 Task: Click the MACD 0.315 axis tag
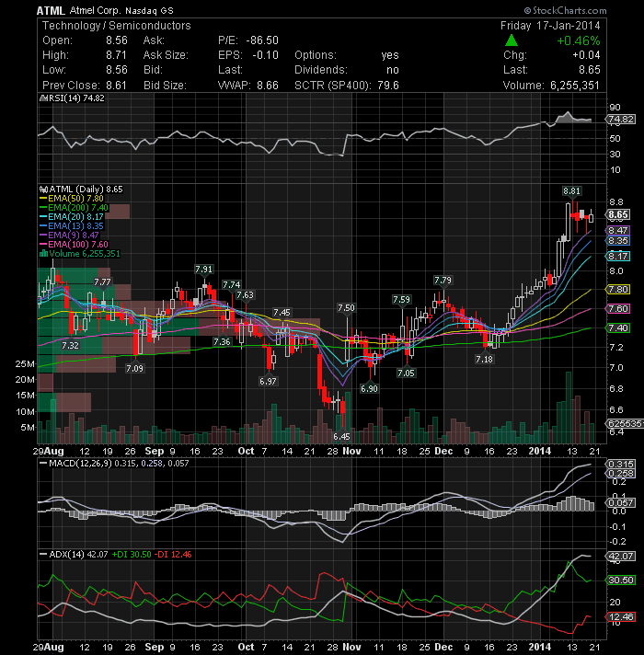[x=621, y=465]
